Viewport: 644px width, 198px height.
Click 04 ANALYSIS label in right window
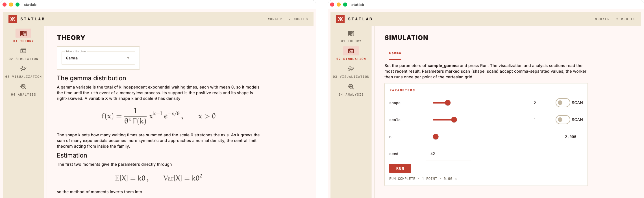351,94
